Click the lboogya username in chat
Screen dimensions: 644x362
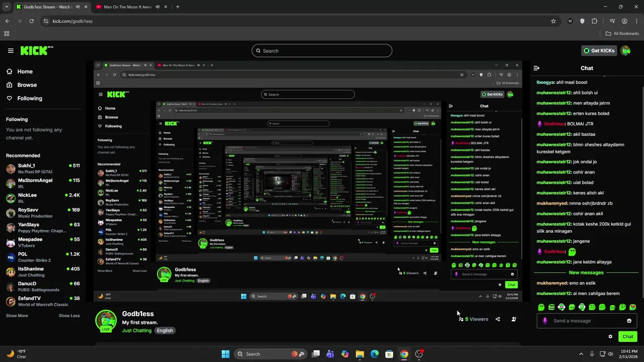(x=545, y=82)
